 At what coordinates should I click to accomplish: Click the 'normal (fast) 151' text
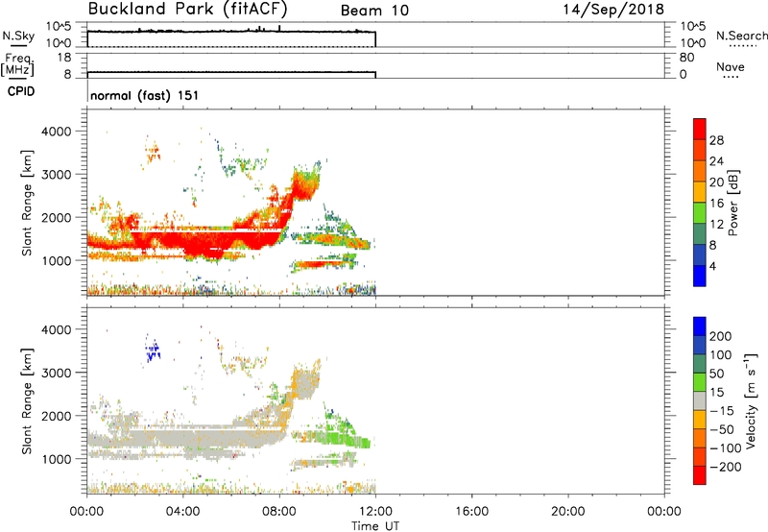145,95
